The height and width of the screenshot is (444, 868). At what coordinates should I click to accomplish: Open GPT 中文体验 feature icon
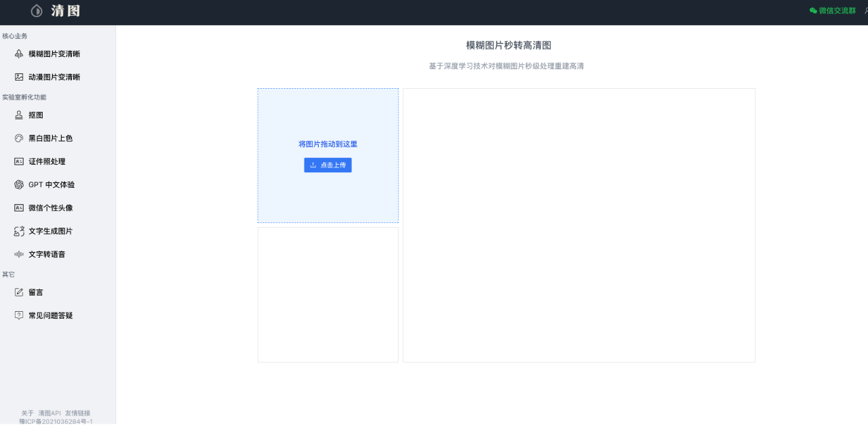point(18,184)
